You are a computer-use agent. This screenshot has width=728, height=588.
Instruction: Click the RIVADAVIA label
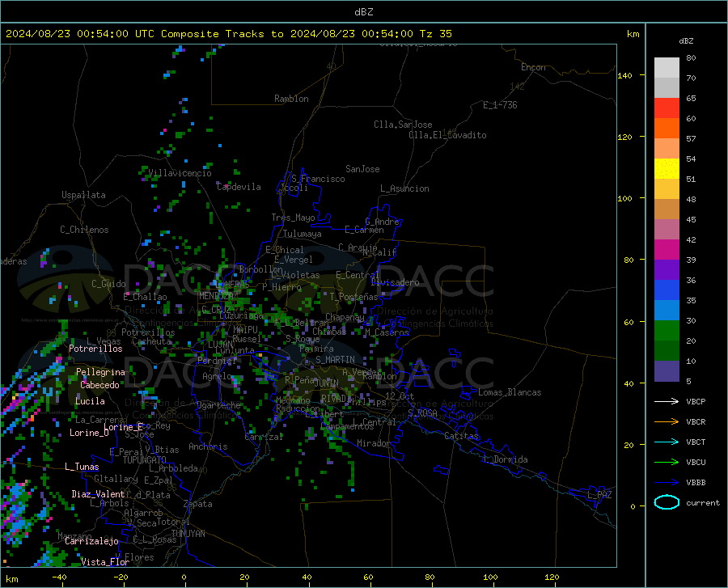pyautogui.click(x=335, y=399)
